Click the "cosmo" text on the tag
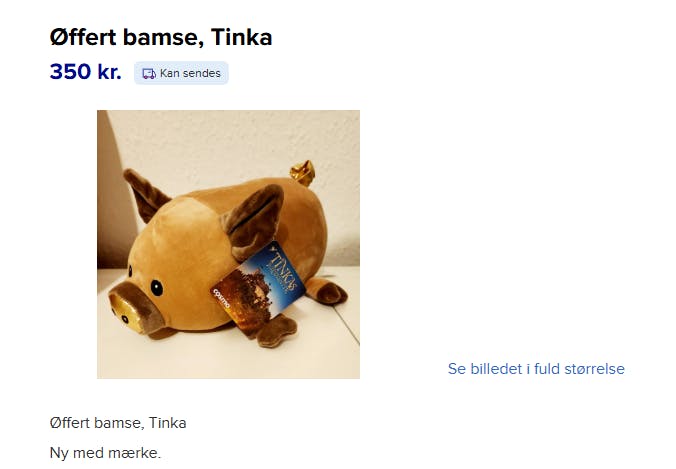676x469 pixels. click(x=222, y=298)
